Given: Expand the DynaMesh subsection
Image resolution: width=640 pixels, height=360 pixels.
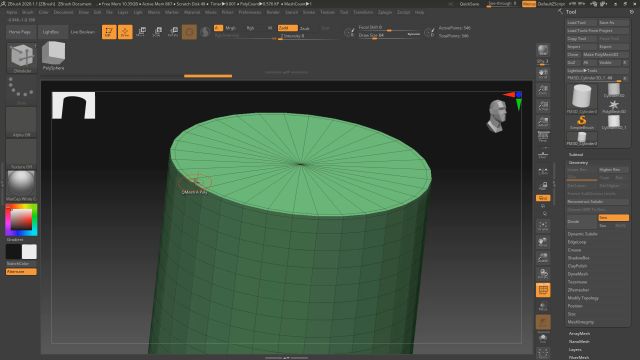Looking at the screenshot, I should click(578, 274).
